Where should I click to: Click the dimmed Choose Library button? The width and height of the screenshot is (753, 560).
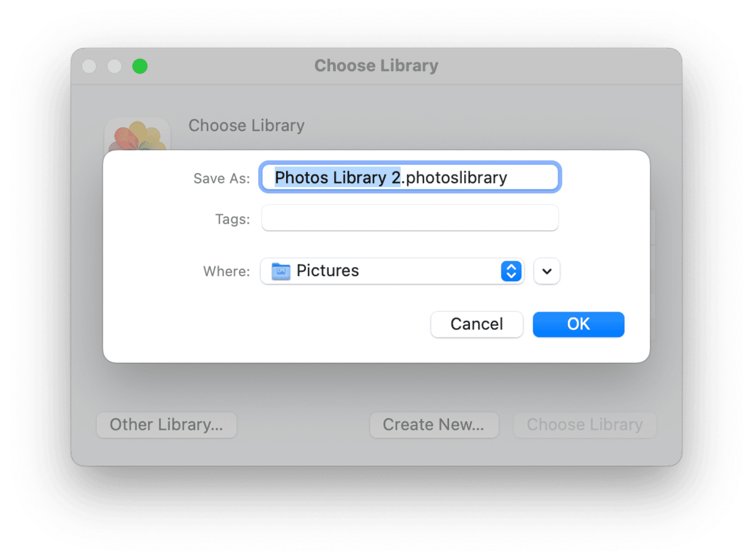pos(585,425)
